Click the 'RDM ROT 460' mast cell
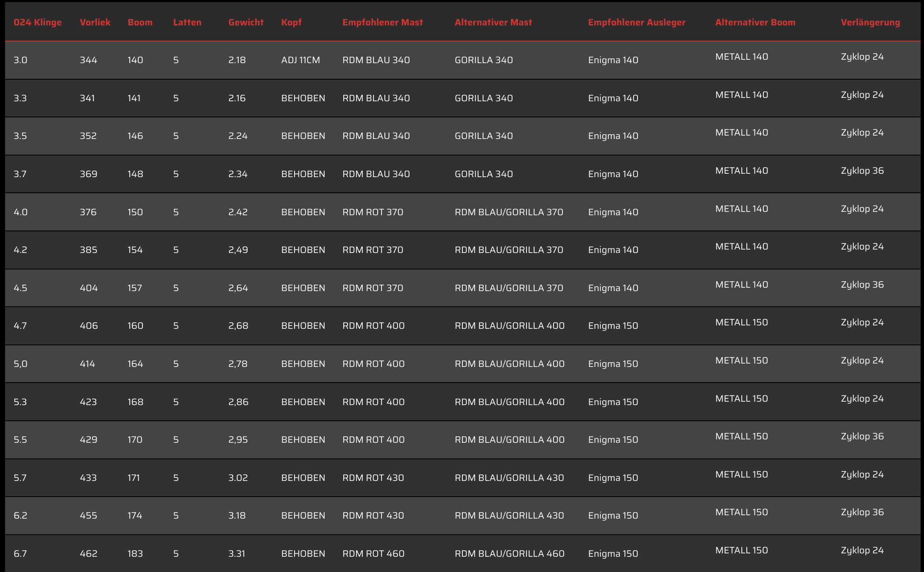This screenshot has height=572, width=924. pyautogui.click(x=373, y=554)
